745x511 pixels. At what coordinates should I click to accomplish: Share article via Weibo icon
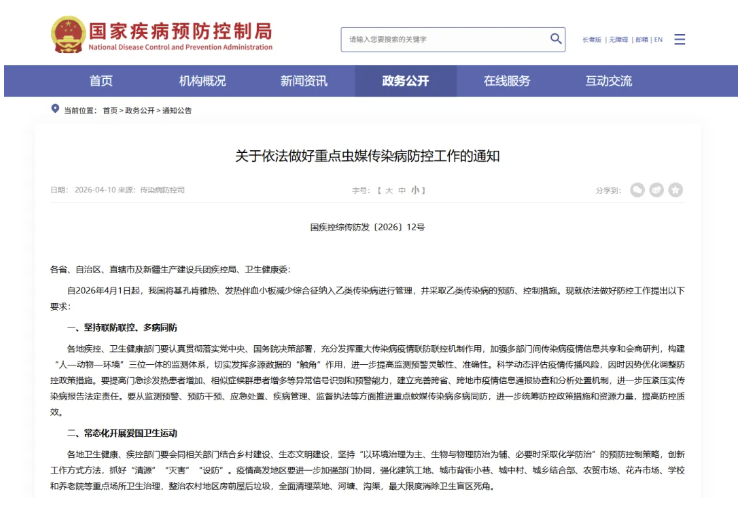coord(658,190)
